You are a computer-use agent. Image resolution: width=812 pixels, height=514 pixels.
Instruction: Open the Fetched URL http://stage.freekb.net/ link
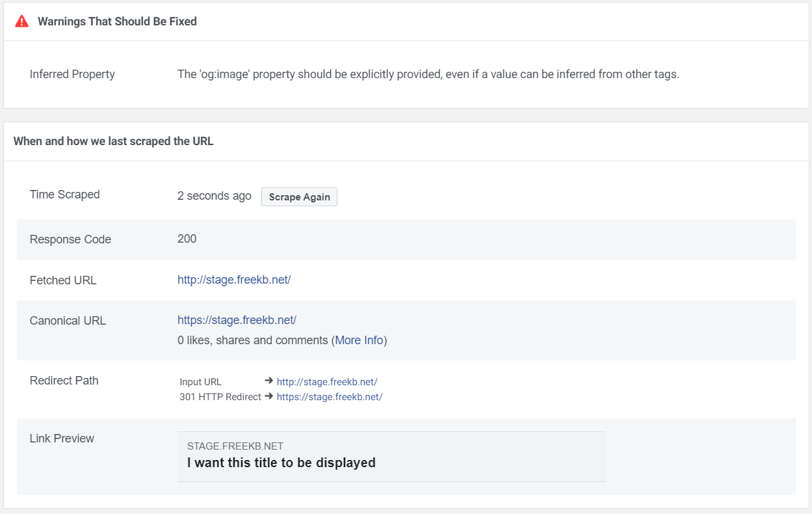tap(234, 280)
